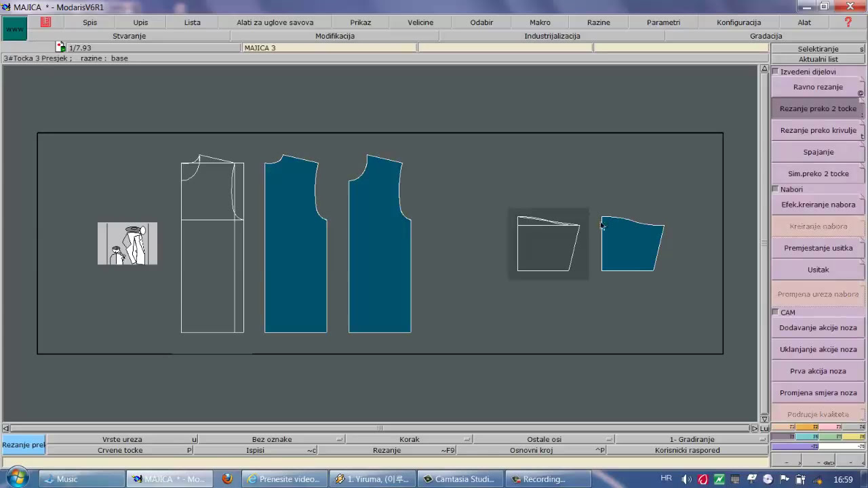Click the Premjestanje usitka button
Screen dimensions: 868x488
click(x=818, y=248)
